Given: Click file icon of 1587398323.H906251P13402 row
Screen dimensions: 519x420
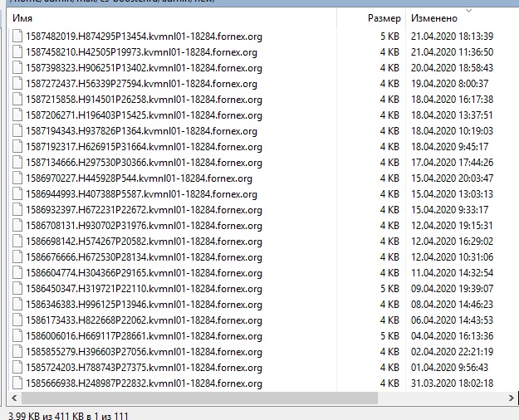Looking at the screenshot, I should pos(17,68).
